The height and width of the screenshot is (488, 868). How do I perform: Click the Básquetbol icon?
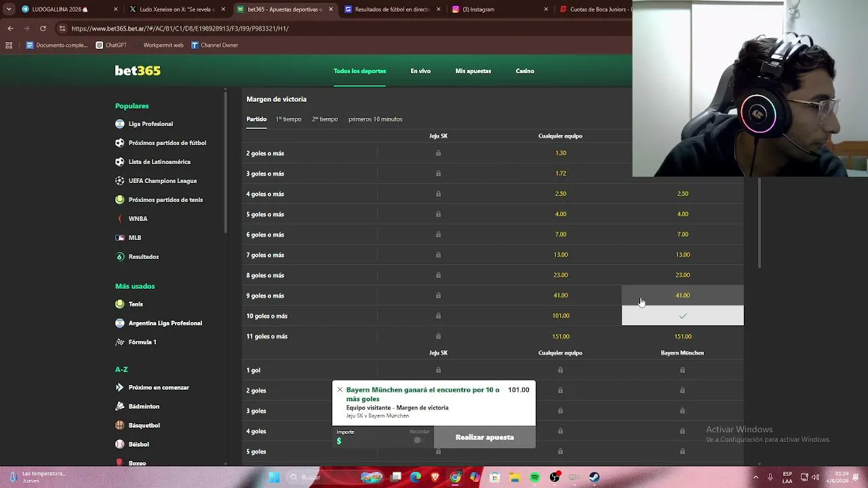tap(120, 426)
